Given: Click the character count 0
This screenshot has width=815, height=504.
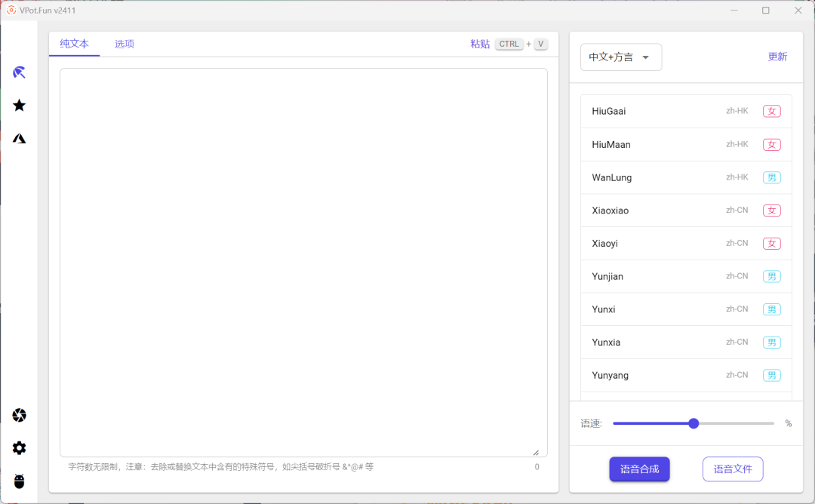Looking at the screenshot, I should [537, 466].
